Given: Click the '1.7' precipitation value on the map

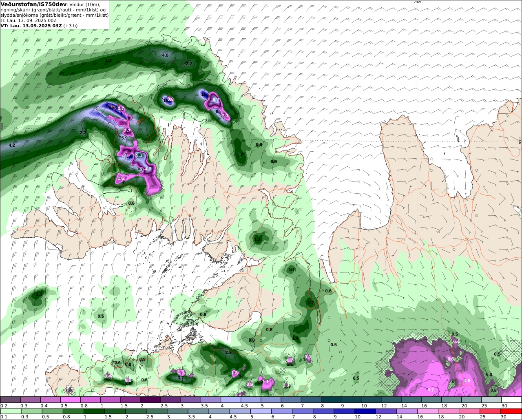Looking at the screenshot, I should click(x=240, y=155).
